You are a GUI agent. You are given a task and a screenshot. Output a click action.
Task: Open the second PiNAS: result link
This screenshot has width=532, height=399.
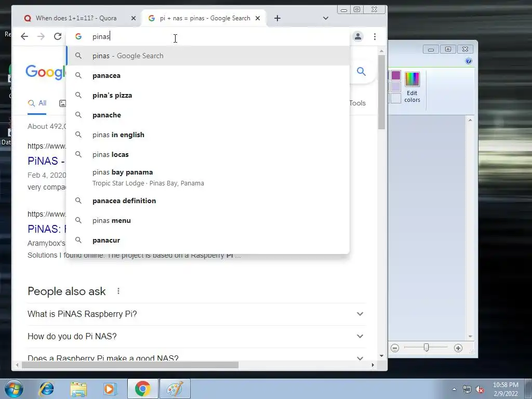pos(46,229)
